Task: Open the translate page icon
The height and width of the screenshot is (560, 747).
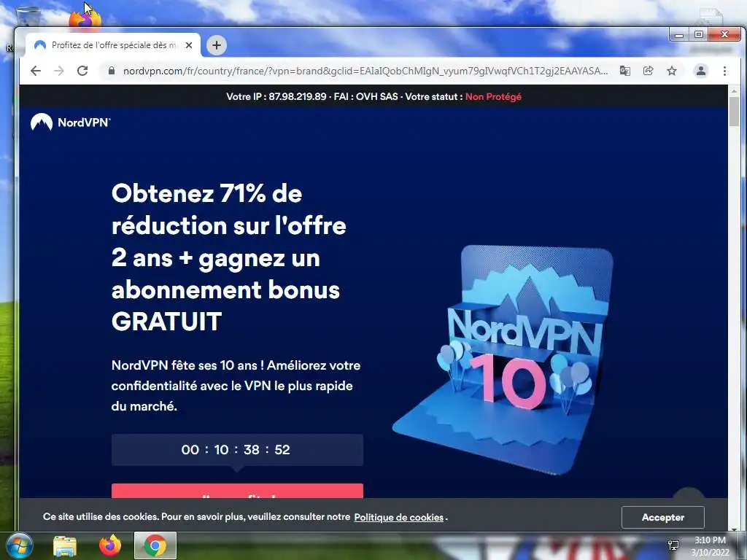Action: [624, 71]
